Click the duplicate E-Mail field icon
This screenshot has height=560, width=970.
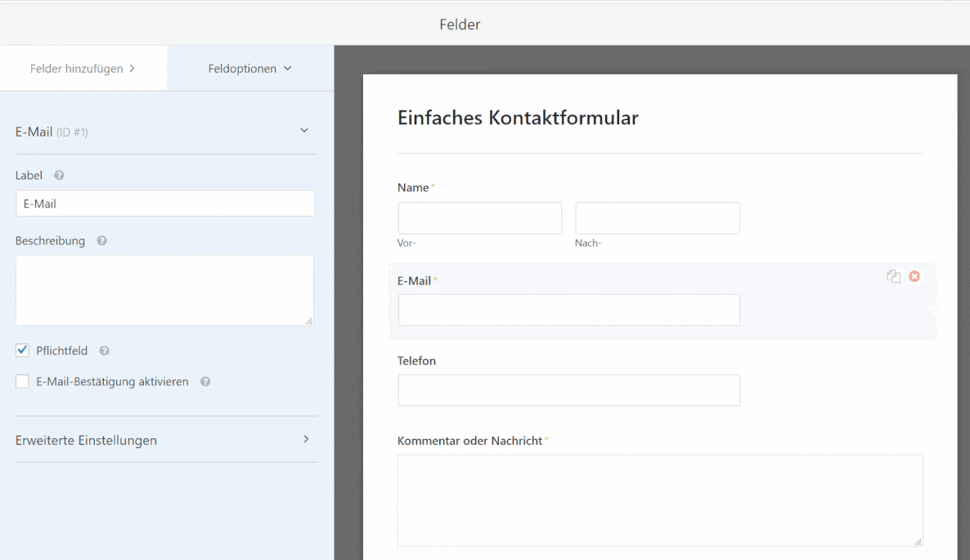(x=893, y=277)
